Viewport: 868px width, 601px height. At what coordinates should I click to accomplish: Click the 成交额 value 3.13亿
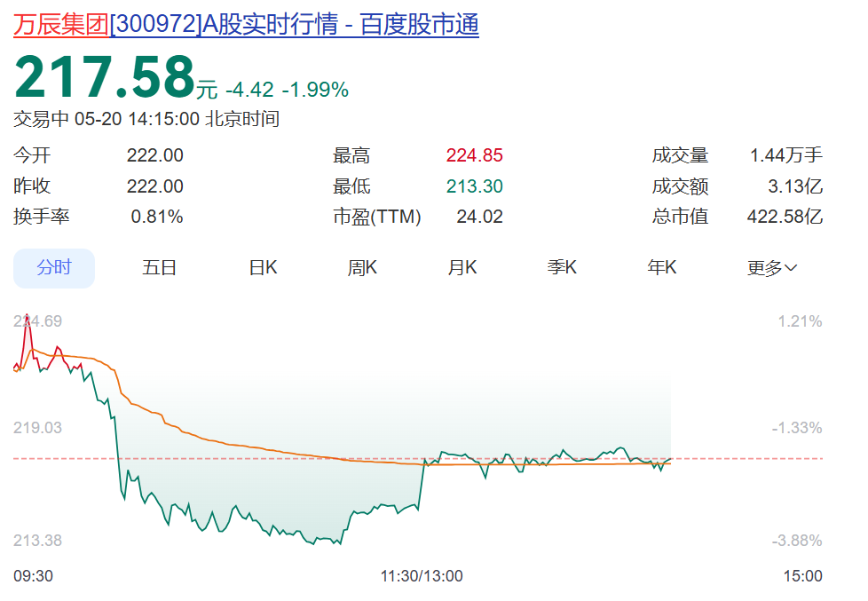click(795, 186)
